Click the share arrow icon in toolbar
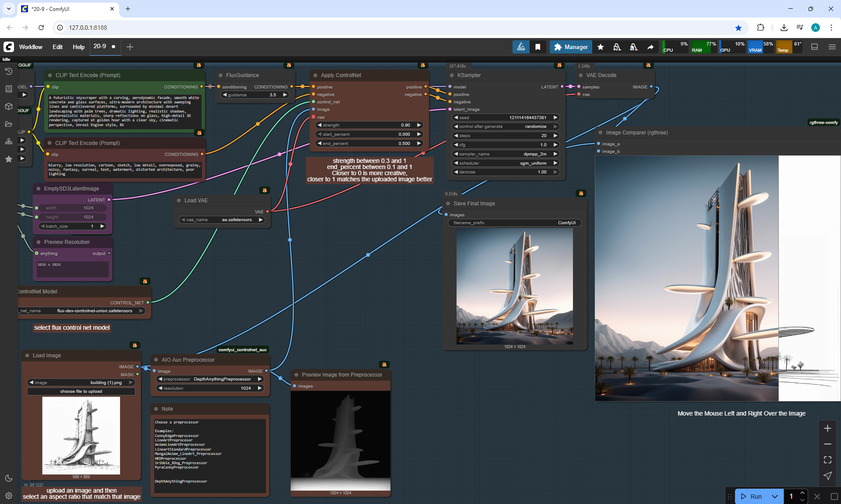This screenshot has width=841, height=504. pyautogui.click(x=650, y=47)
